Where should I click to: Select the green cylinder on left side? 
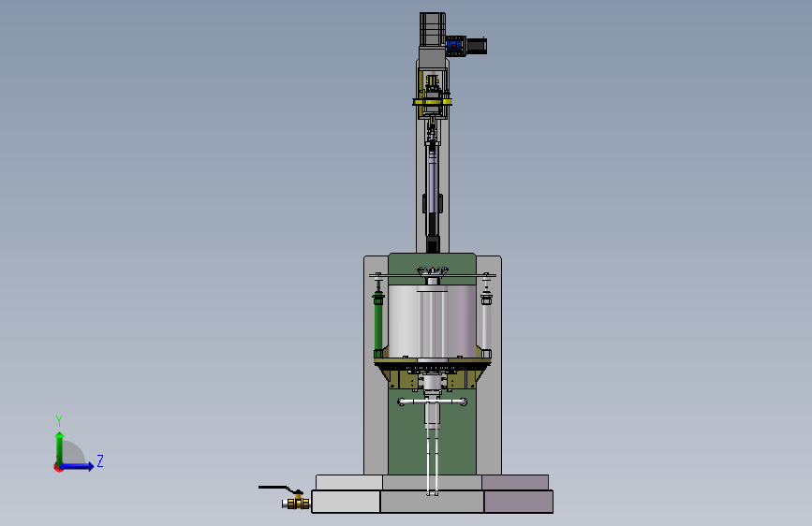click(x=378, y=326)
